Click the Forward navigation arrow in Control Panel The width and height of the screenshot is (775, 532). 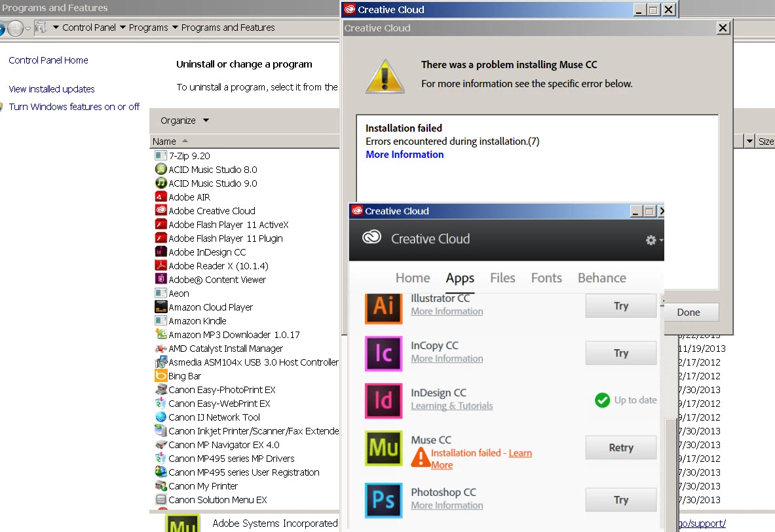click(16, 28)
